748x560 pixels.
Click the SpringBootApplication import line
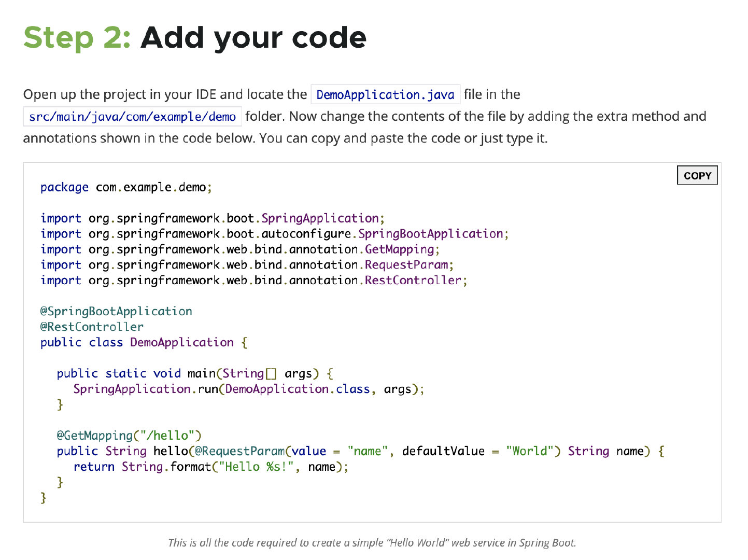(x=274, y=234)
